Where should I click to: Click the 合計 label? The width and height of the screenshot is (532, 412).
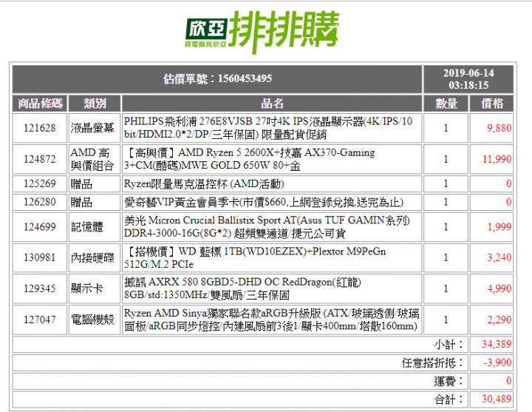coord(449,399)
